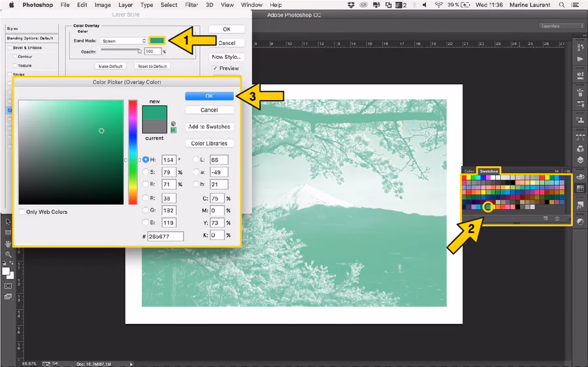Screen dimensions: 588x367
Task: Click the Add to Swatches button
Action: [209, 127]
